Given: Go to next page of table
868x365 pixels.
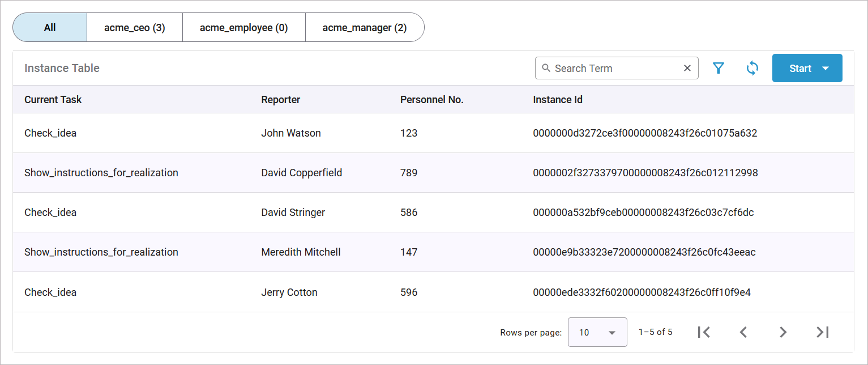Looking at the screenshot, I should coord(783,332).
